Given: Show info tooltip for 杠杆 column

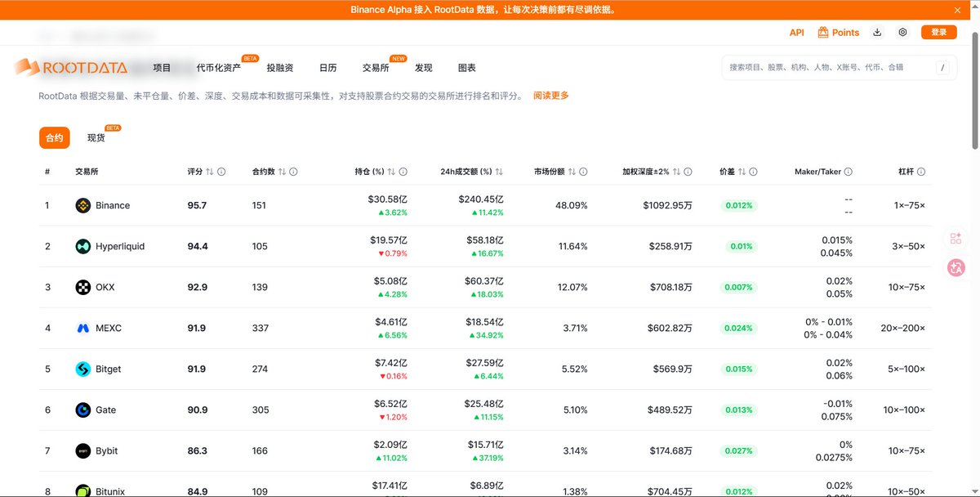Looking at the screenshot, I should tap(921, 172).
